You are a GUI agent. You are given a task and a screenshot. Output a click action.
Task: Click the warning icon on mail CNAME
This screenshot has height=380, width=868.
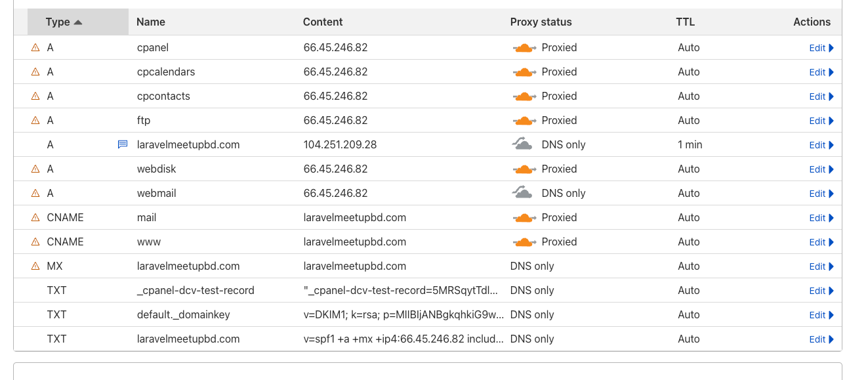[x=35, y=217]
